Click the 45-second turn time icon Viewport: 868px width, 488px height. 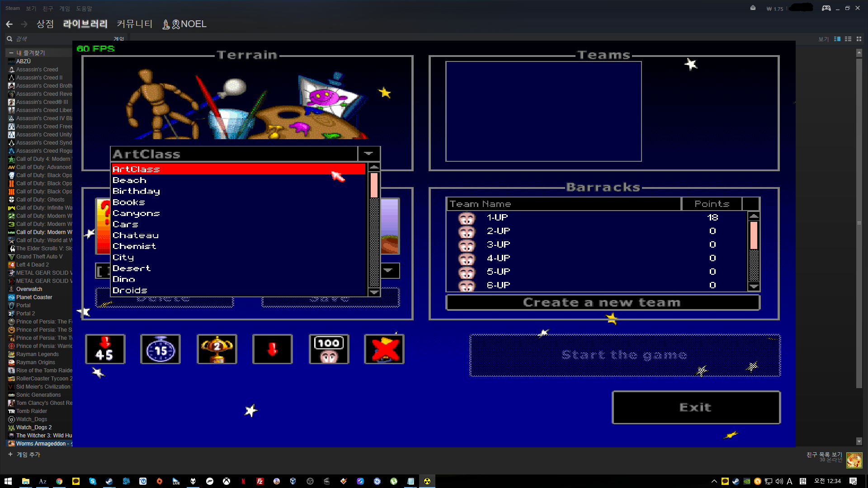(105, 349)
